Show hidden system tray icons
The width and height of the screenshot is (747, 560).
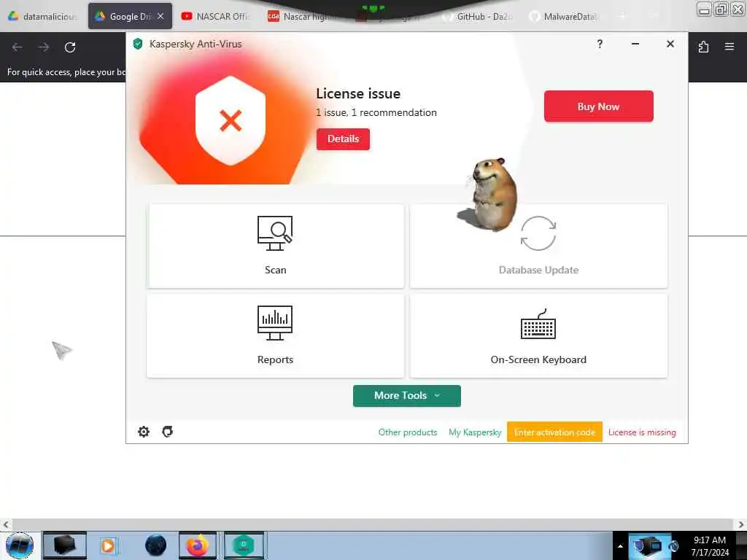point(620,546)
